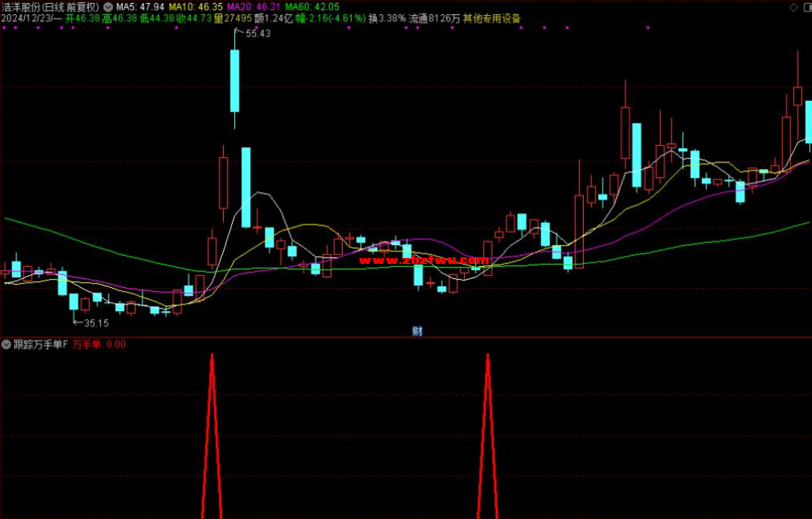
Task: Open the dropdown arrow beside 浩洋股份 title
Action: tap(108, 7)
